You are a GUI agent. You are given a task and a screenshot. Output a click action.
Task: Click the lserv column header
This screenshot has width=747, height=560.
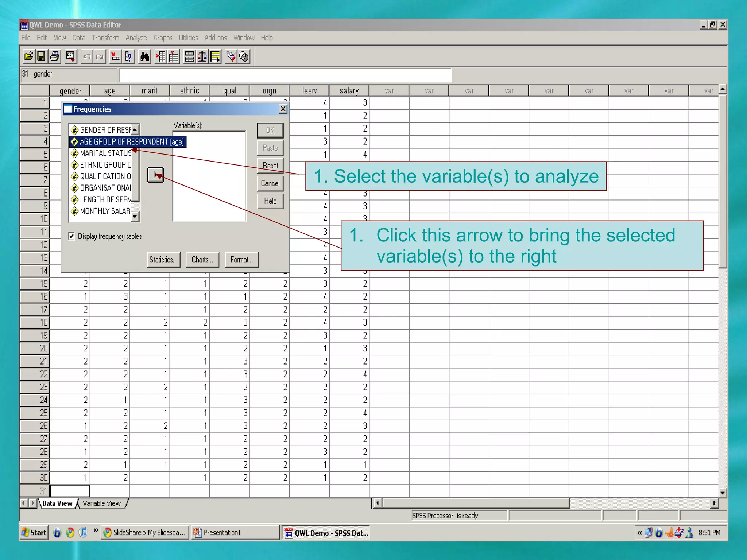click(309, 90)
